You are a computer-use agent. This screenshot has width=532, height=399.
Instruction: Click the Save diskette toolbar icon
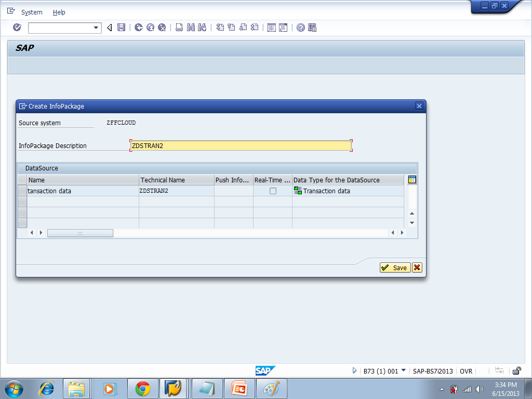(121, 28)
